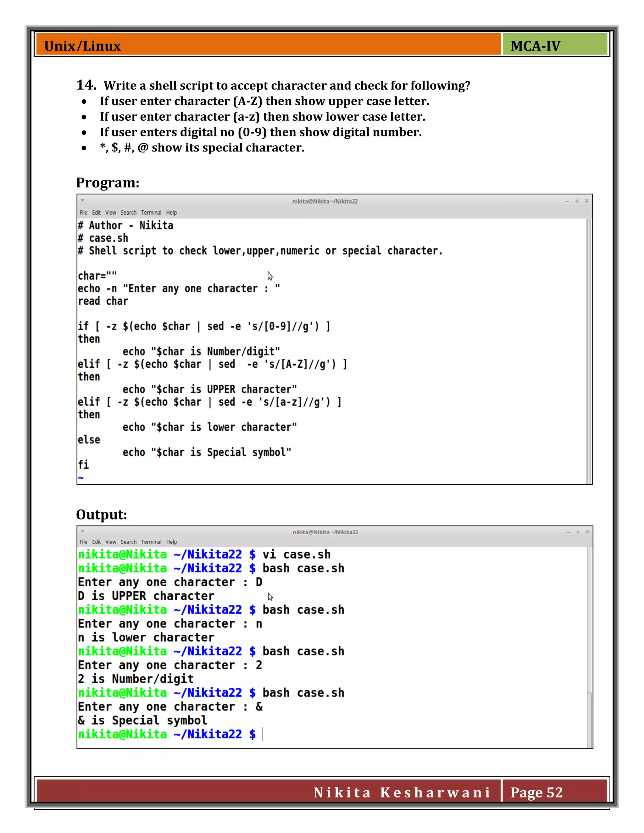The height and width of the screenshot is (833, 644).
Task: Click the 'Output:' heading
Action: 102,515
